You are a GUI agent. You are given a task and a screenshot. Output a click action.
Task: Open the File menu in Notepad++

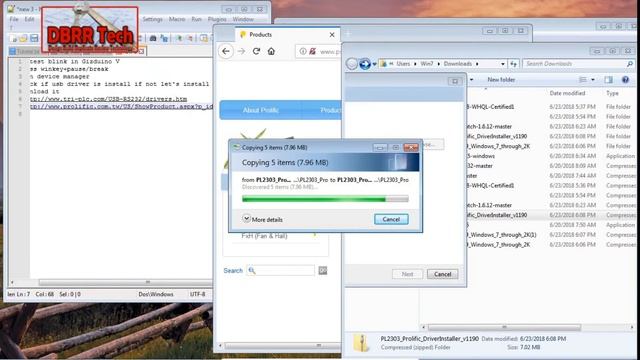(x=14, y=19)
